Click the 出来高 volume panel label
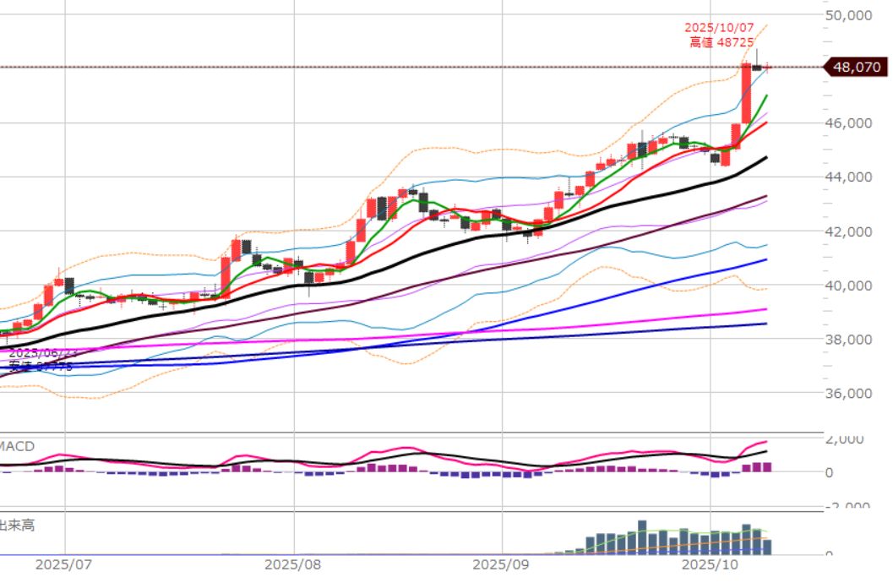Image resolution: width=893 pixels, height=588 pixels. [x=17, y=525]
